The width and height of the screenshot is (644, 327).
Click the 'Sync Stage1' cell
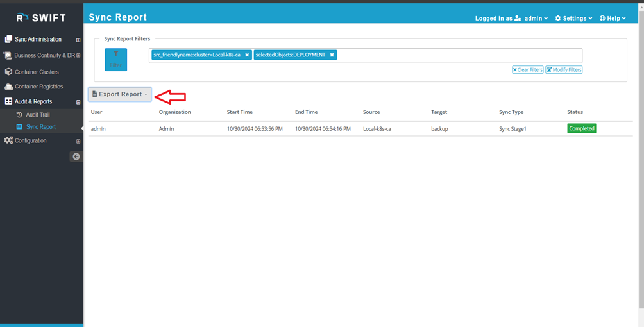[513, 129]
